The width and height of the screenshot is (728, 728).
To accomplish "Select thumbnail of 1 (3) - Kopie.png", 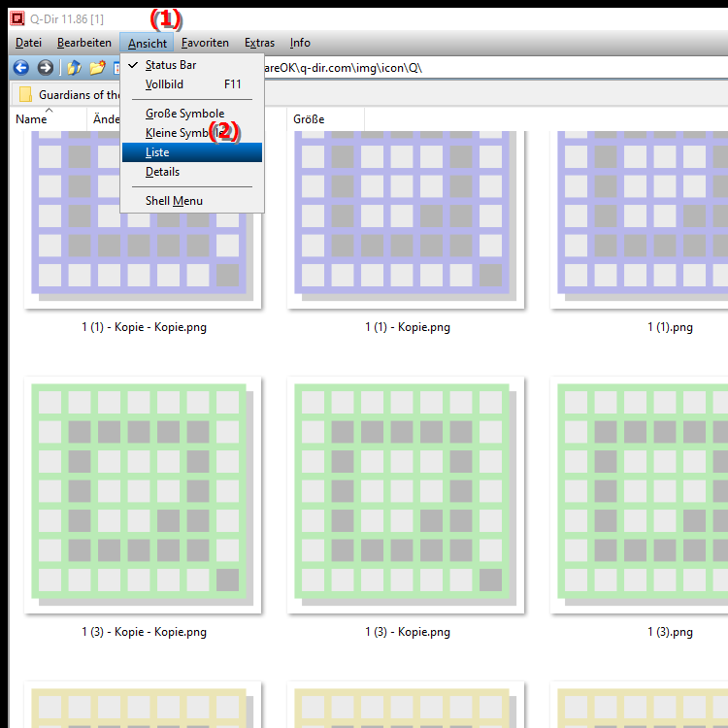I will tap(406, 495).
